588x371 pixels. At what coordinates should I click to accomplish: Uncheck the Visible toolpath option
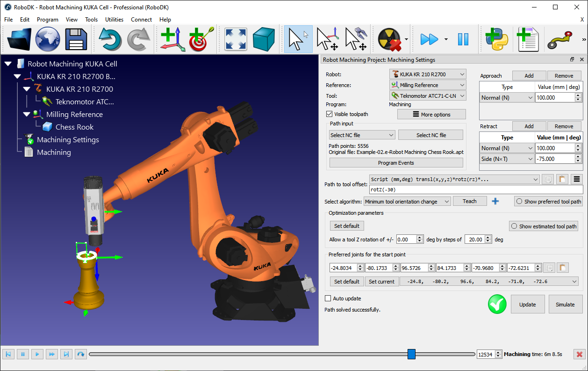pos(330,114)
